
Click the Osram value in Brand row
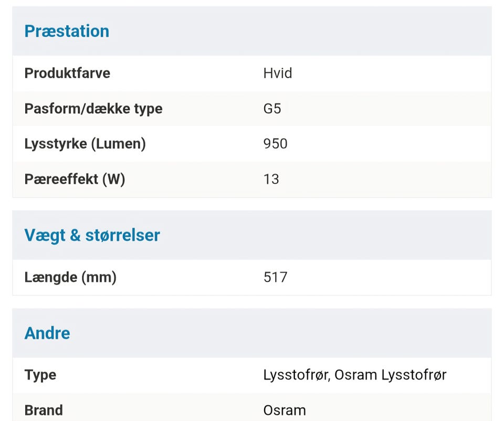[285, 410]
